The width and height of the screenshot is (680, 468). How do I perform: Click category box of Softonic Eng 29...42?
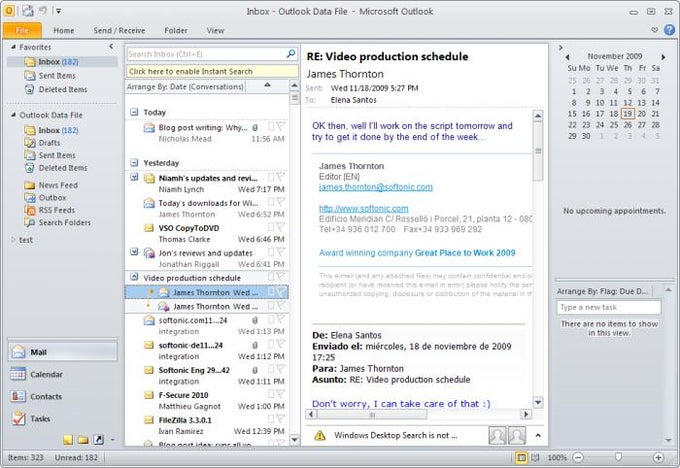point(271,369)
